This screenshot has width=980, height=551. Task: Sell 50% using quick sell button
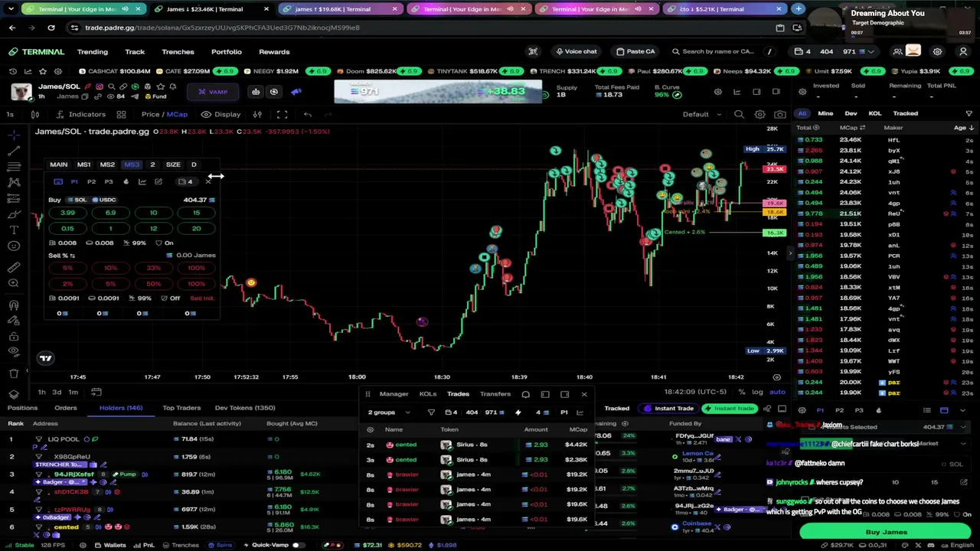click(x=153, y=284)
